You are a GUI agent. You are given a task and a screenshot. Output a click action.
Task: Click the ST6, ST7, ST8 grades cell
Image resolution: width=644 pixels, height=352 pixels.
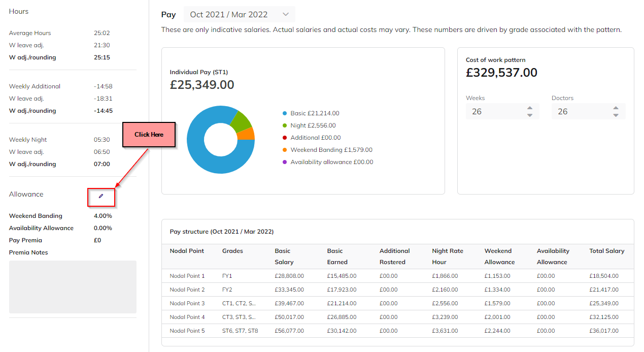click(x=240, y=331)
